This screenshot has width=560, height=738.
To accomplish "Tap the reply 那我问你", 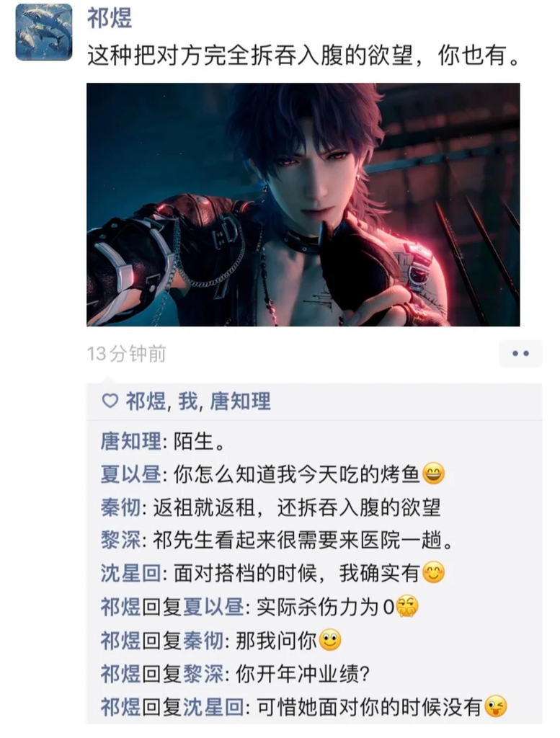I will click(288, 641).
